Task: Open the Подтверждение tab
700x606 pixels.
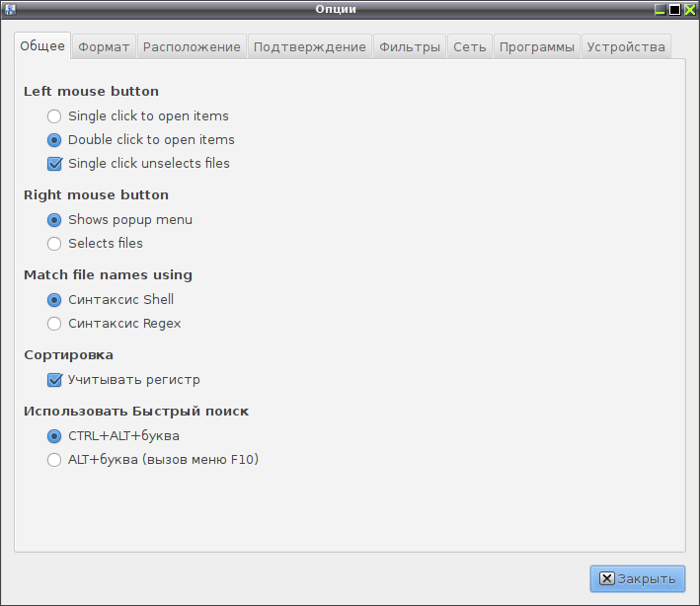Action: (309, 46)
